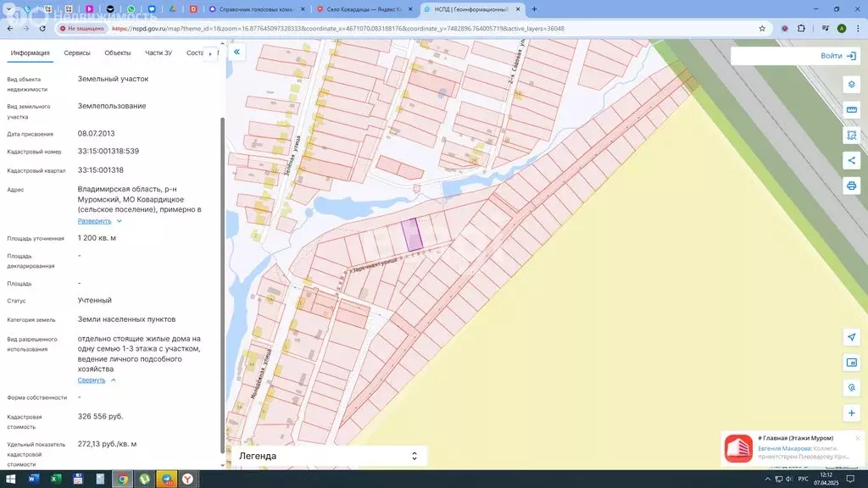Open the map layers tool
Viewport: 868px width, 488px height.
pos(851,85)
